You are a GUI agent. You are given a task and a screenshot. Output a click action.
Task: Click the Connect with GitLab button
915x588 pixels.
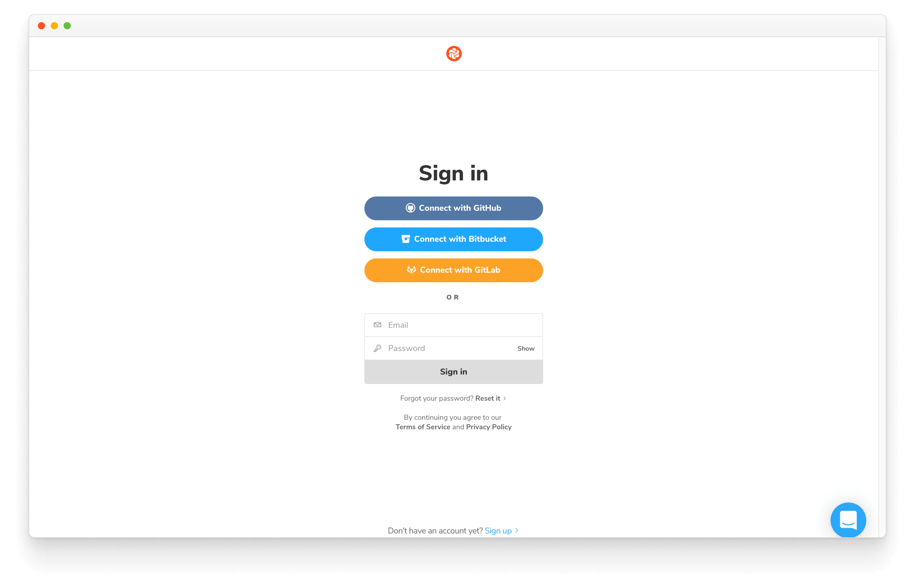(454, 270)
